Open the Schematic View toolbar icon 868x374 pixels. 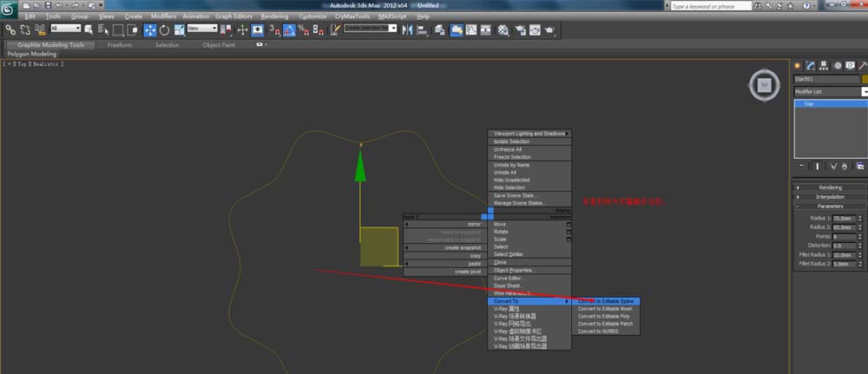coord(485,30)
